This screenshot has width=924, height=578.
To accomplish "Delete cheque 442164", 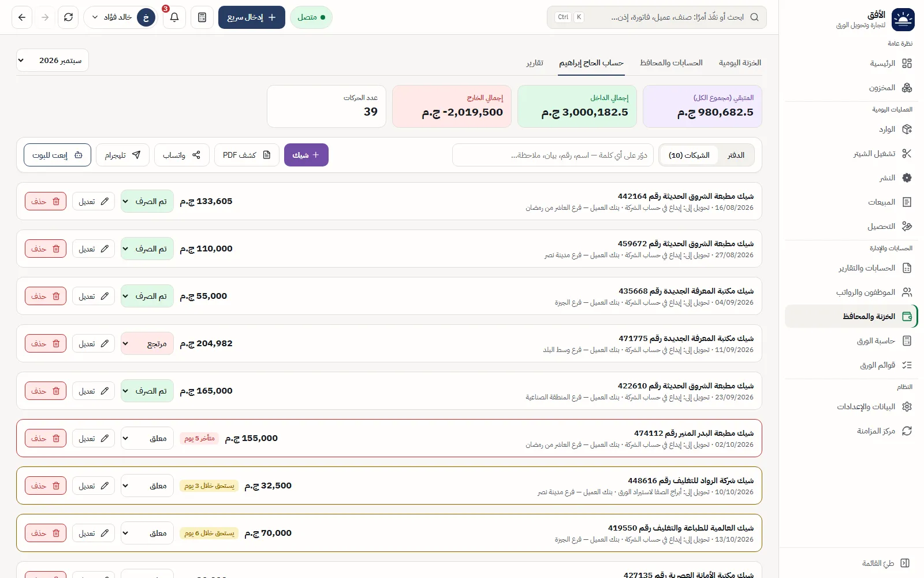I will coord(46,201).
